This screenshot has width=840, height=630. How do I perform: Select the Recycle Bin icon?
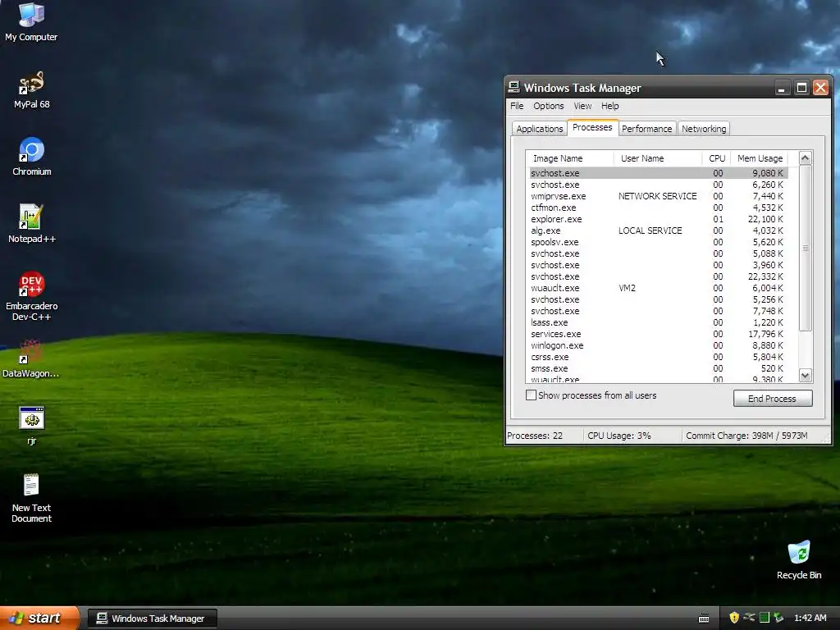pos(799,560)
